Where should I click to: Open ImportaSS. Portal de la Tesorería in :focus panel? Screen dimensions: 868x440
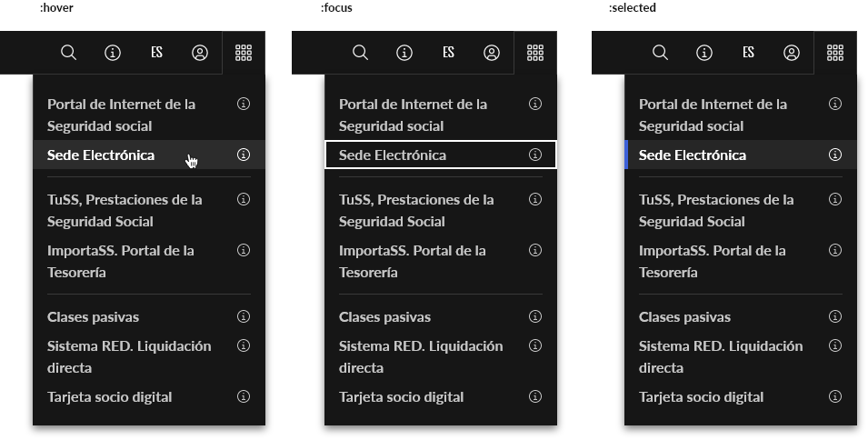click(413, 261)
